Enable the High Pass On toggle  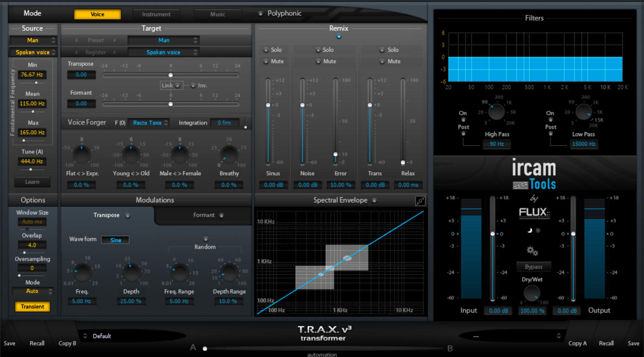[463, 120]
